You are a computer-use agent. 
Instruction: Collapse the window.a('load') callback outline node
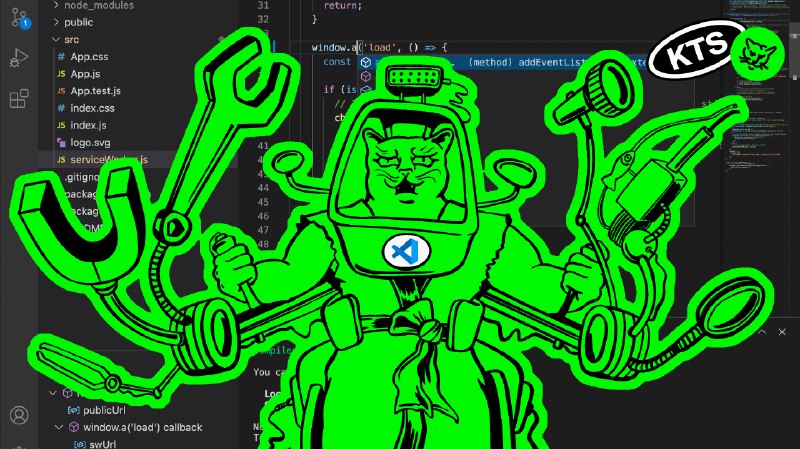59,428
